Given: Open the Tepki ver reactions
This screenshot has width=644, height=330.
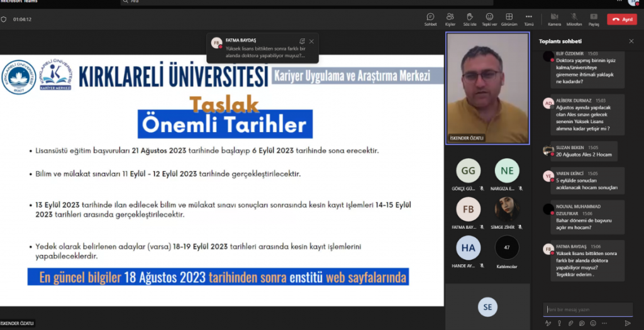Looking at the screenshot, I should click(x=489, y=19).
